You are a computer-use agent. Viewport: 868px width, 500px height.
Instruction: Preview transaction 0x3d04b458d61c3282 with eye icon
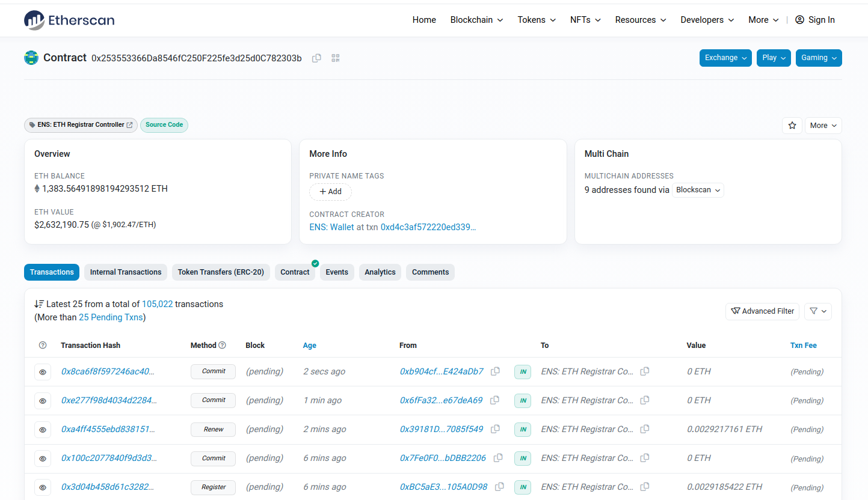(43, 487)
